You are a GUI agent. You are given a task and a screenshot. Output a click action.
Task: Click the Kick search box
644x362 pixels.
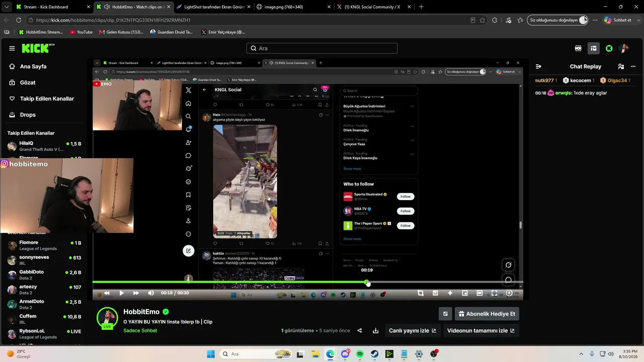pyautogui.click(x=322, y=48)
